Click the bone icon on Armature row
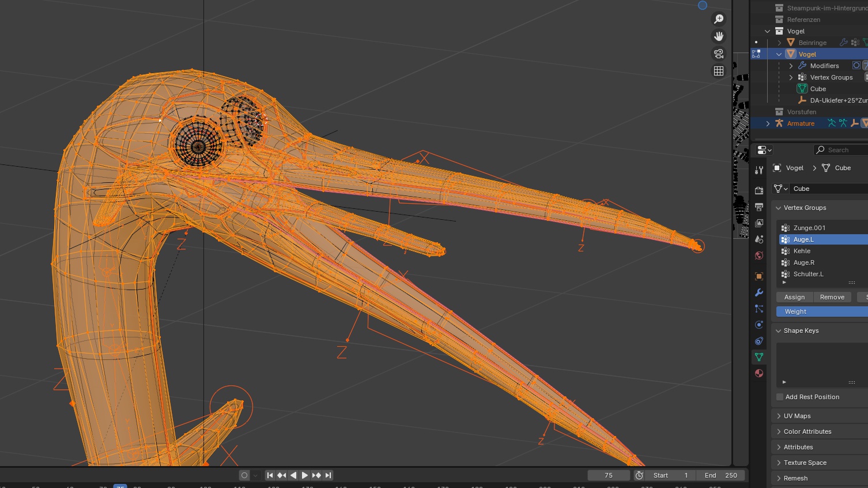The height and width of the screenshot is (488, 868). [854, 123]
